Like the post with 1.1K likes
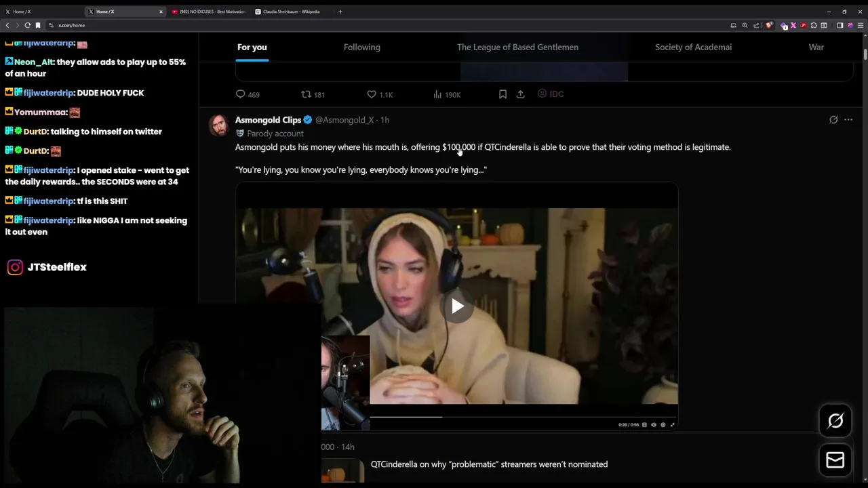 click(x=380, y=94)
